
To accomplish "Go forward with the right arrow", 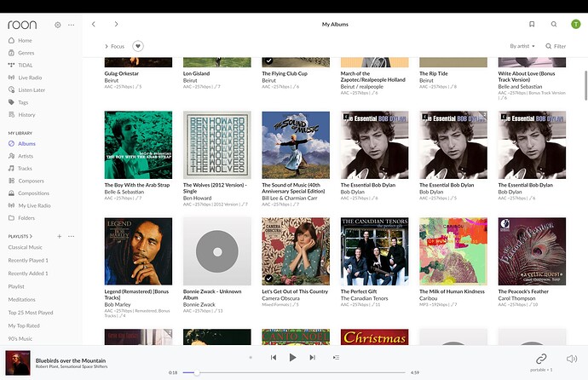I will point(116,24).
